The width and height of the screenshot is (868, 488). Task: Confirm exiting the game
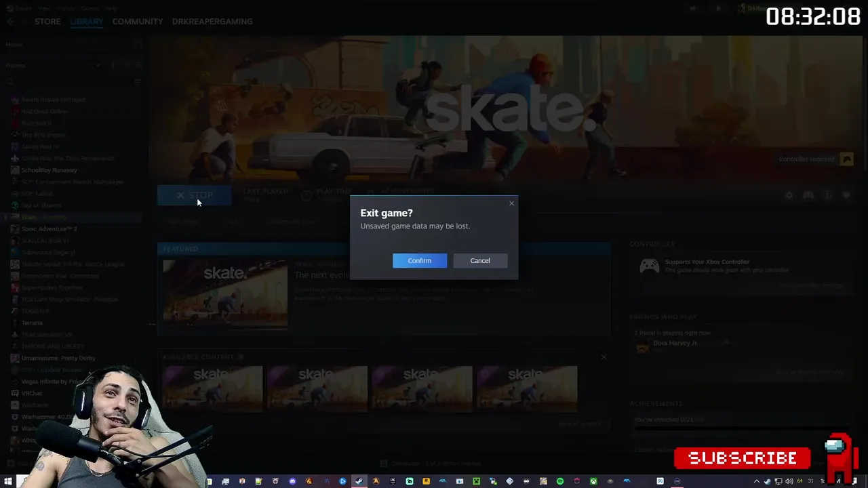tap(419, 261)
